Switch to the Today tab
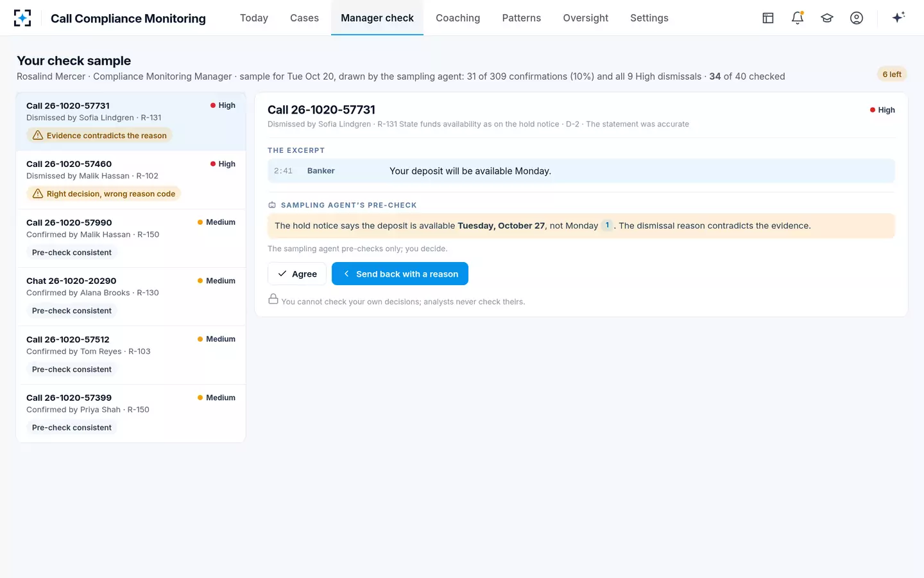Image resolution: width=924 pixels, height=578 pixels. pyautogui.click(x=254, y=18)
